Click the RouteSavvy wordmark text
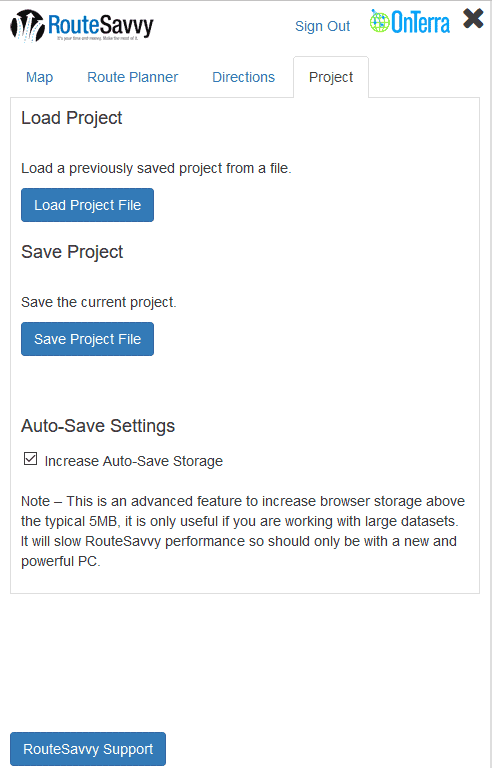 tap(101, 24)
